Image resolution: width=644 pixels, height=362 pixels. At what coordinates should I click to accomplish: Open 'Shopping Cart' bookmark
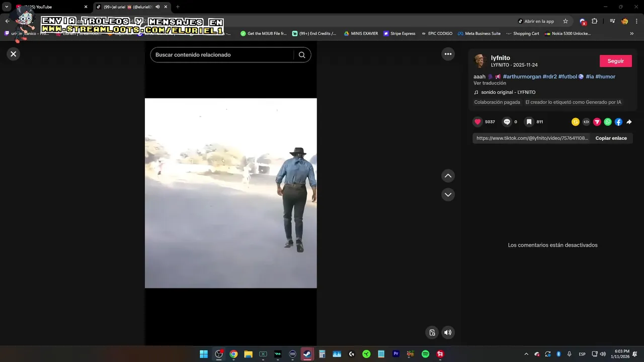(522, 34)
